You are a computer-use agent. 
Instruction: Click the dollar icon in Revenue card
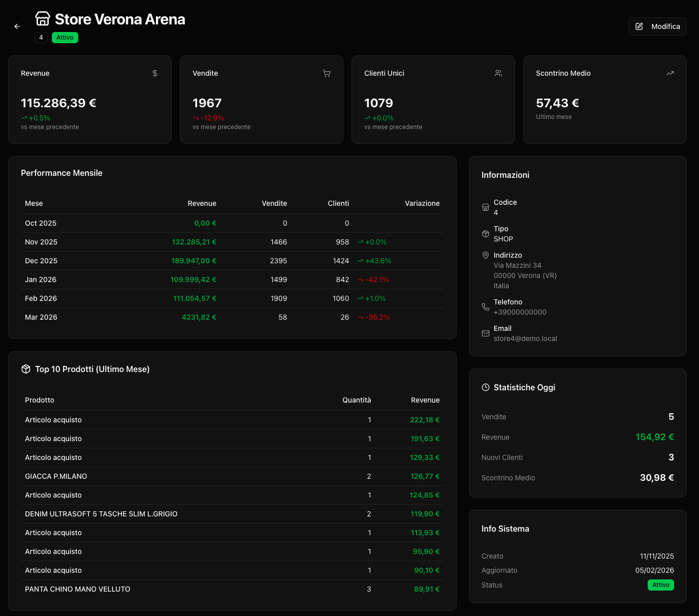tap(155, 73)
